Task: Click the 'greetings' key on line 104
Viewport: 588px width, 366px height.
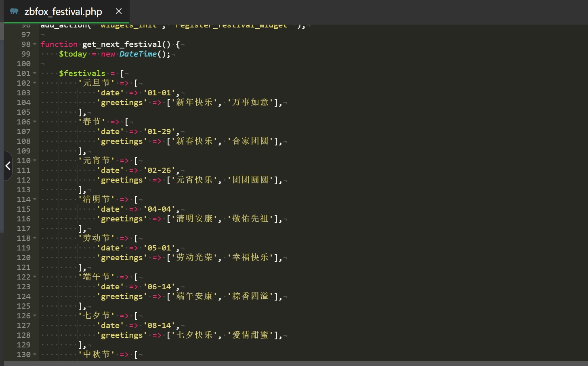Action: [x=122, y=102]
